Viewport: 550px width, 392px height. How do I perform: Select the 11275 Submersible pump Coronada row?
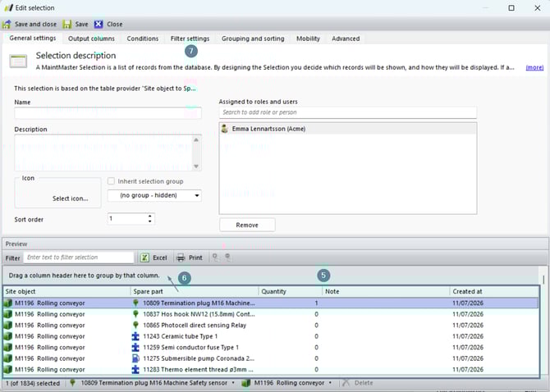pos(271,358)
